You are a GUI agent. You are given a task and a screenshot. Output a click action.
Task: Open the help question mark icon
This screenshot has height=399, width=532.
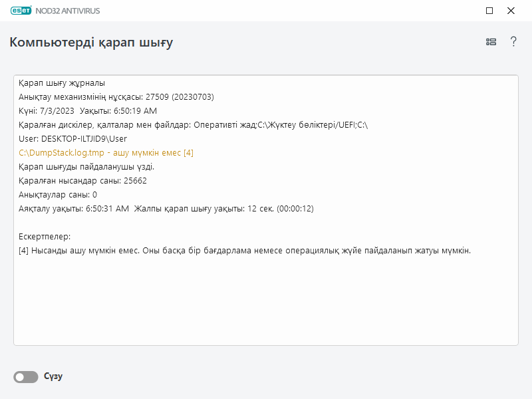pos(513,42)
